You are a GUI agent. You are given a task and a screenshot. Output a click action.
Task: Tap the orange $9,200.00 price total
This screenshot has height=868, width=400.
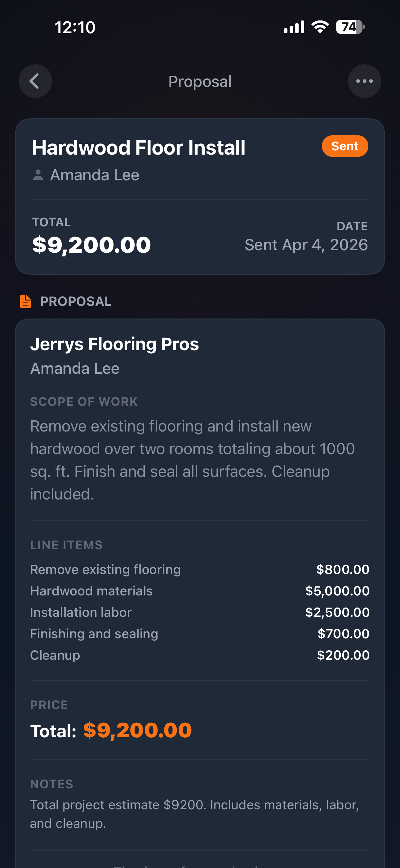pyautogui.click(x=137, y=730)
